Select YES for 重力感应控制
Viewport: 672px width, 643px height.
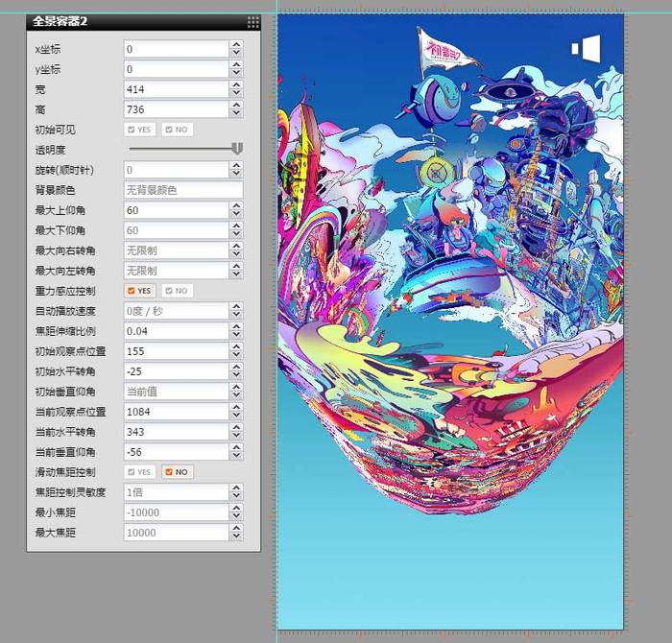140,291
